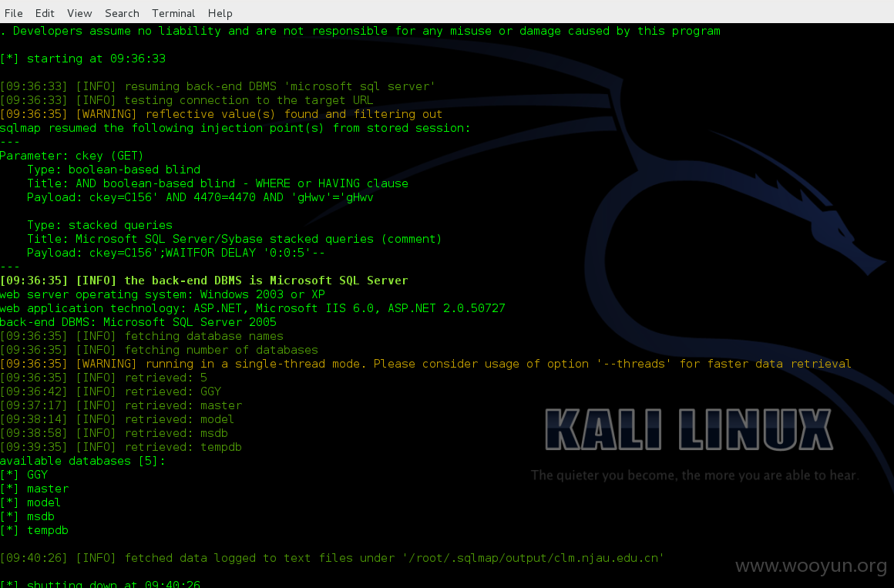Click the single-thread mode warning line
The width and height of the screenshot is (894, 588).
[x=425, y=364]
